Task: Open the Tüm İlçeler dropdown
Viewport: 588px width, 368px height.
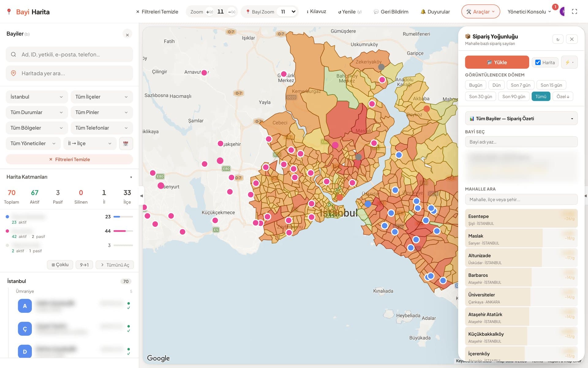Action: point(101,97)
